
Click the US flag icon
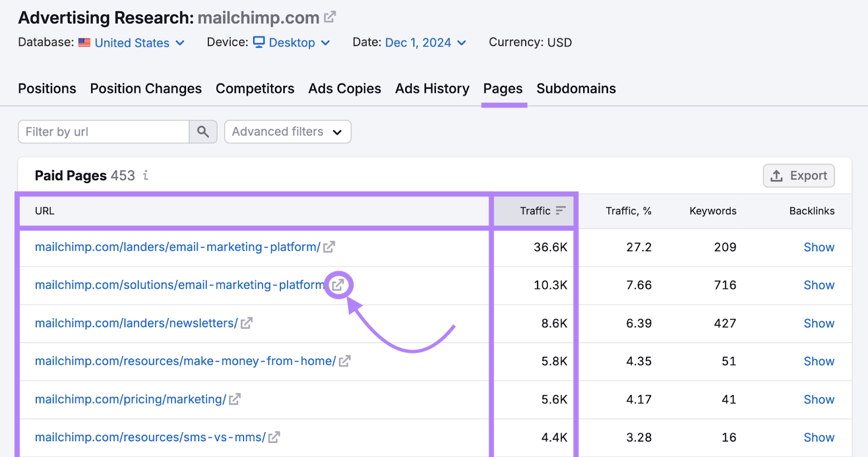[84, 42]
